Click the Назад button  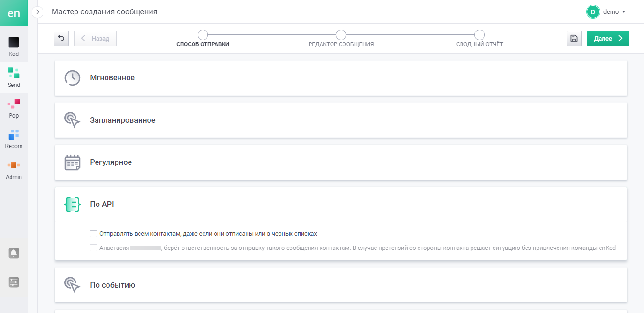96,39
